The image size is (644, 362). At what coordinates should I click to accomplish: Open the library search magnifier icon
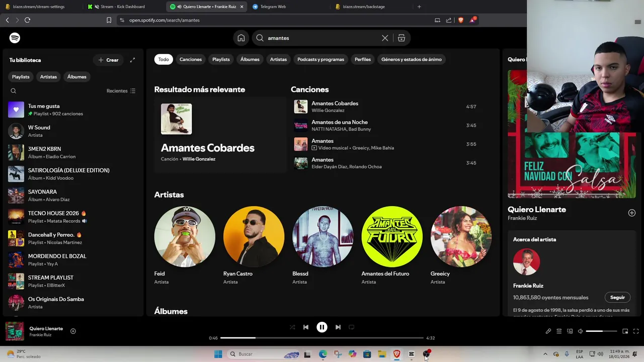click(x=14, y=91)
